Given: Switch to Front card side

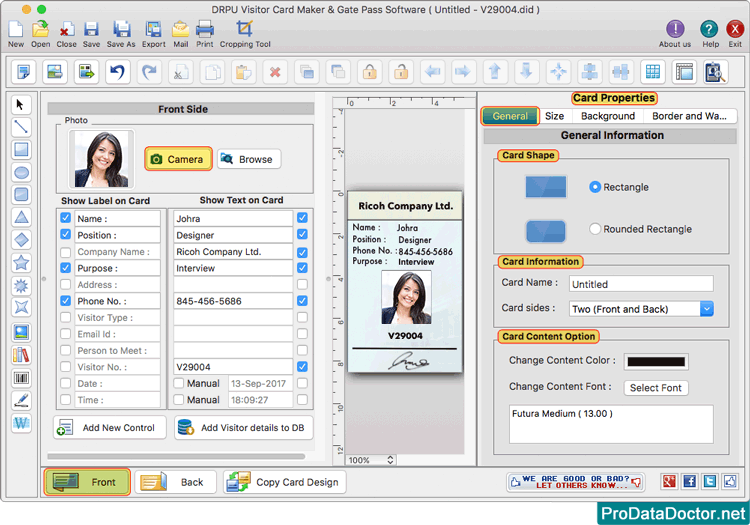Looking at the screenshot, I should click(x=87, y=481).
